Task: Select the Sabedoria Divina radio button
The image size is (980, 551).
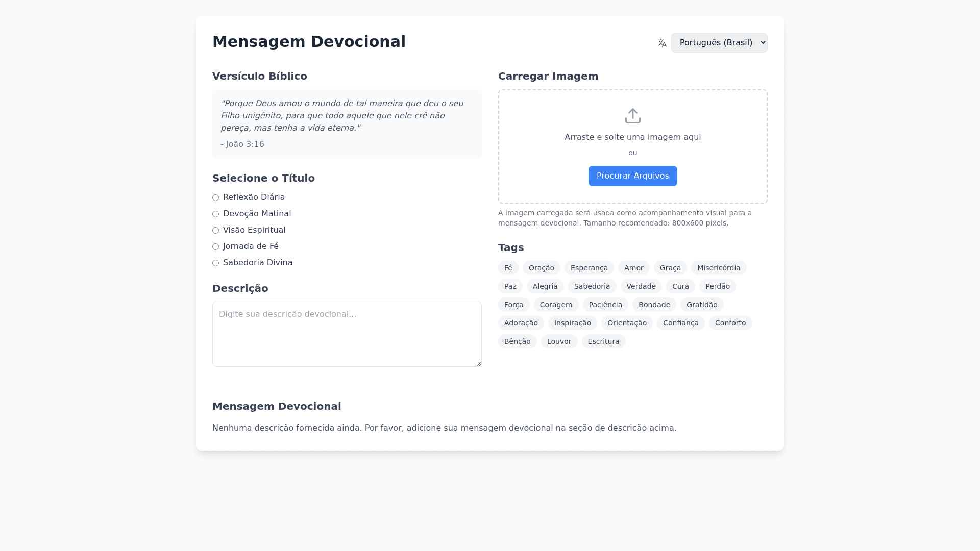Action: 216,263
